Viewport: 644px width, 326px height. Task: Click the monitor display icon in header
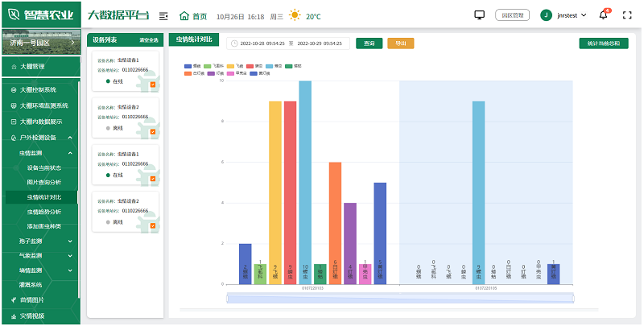pyautogui.click(x=480, y=15)
